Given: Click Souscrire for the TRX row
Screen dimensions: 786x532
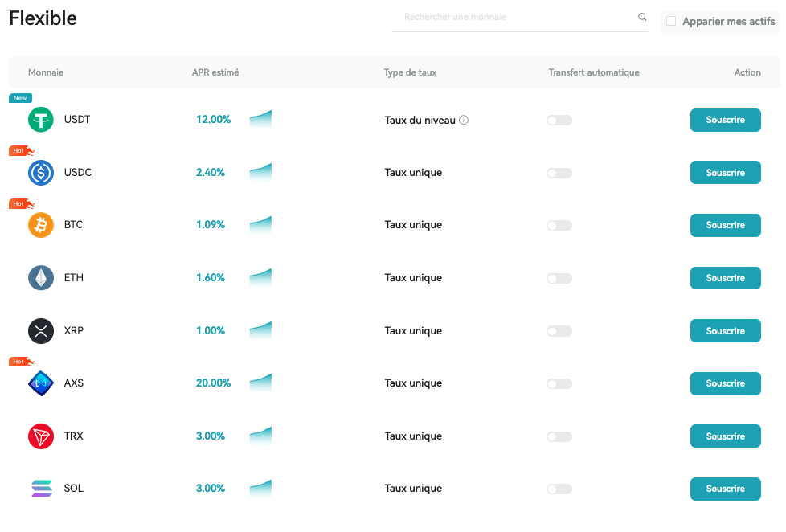Looking at the screenshot, I should (x=726, y=436).
